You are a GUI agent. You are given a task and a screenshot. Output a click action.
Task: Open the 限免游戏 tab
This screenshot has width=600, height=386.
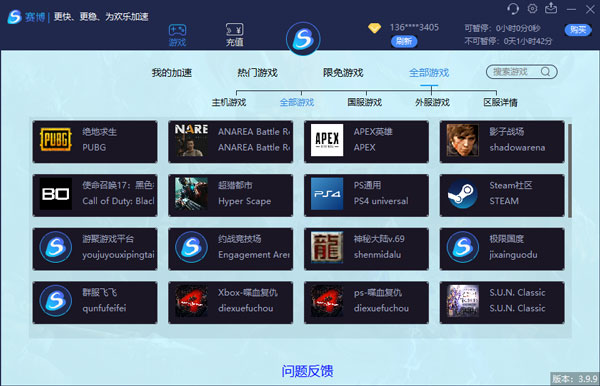[x=343, y=72]
